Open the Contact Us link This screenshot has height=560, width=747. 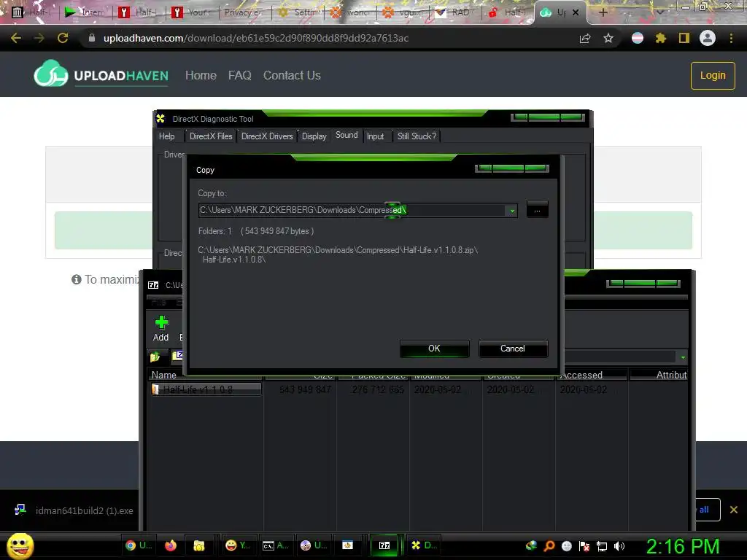click(292, 75)
